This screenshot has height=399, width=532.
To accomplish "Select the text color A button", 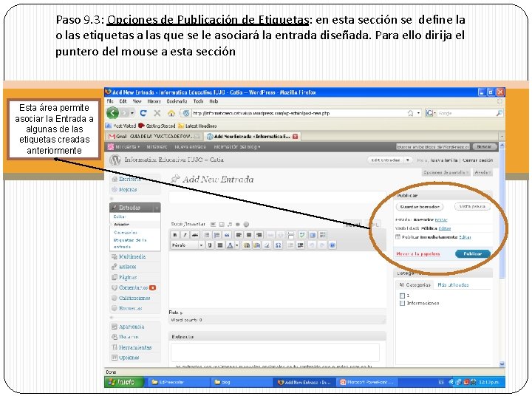I will pyautogui.click(x=230, y=245).
